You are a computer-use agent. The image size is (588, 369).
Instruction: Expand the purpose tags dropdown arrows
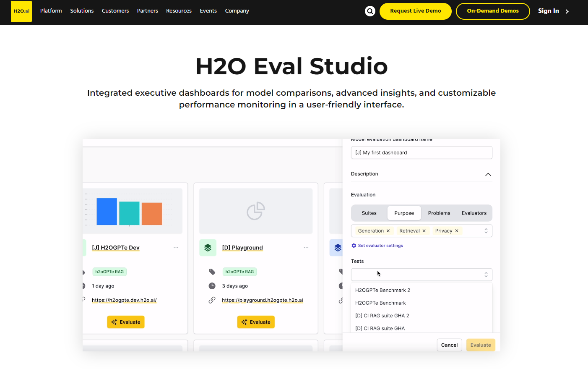[x=486, y=231]
